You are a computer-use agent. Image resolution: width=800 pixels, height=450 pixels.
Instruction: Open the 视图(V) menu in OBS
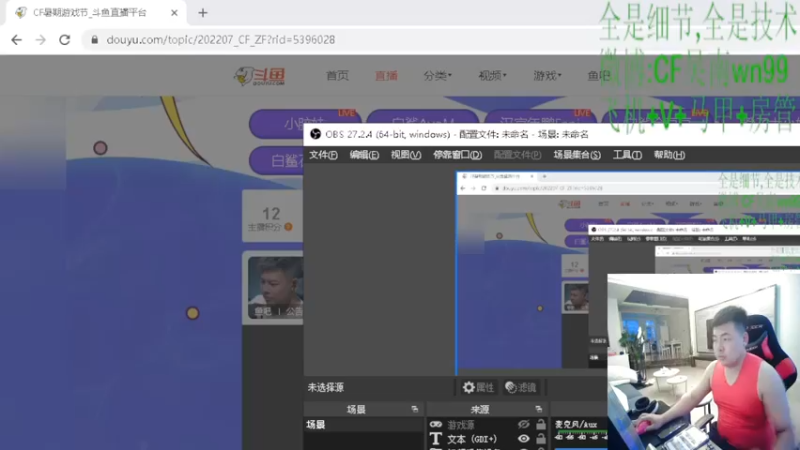pyautogui.click(x=406, y=155)
